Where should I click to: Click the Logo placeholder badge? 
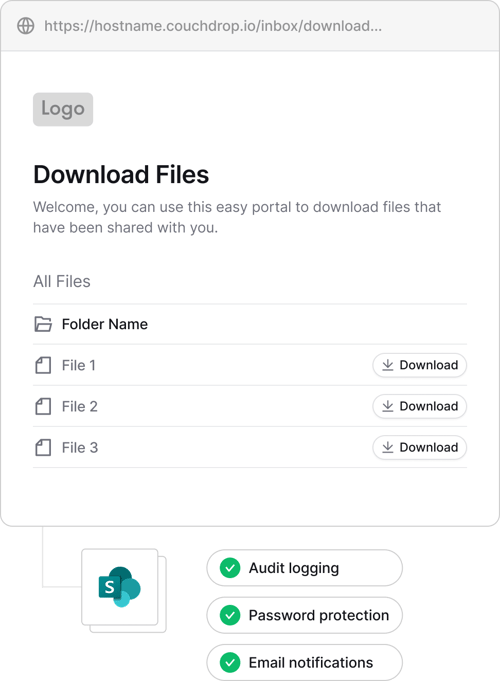tap(63, 109)
